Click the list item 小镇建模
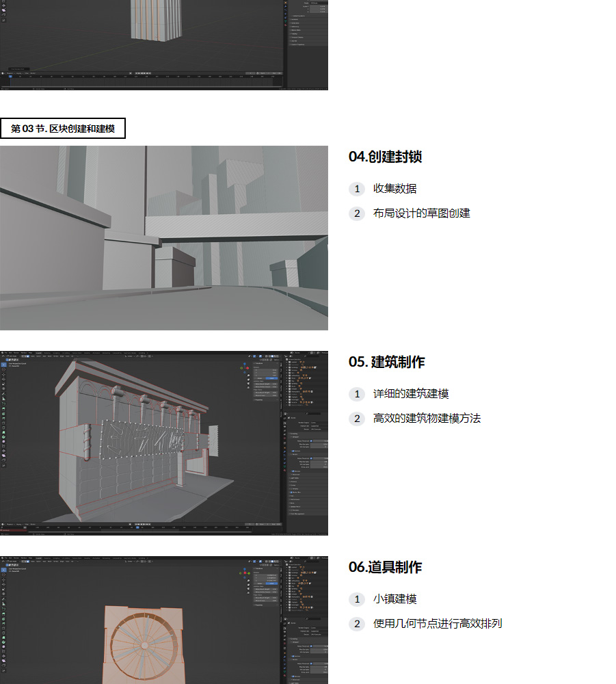 click(395, 599)
